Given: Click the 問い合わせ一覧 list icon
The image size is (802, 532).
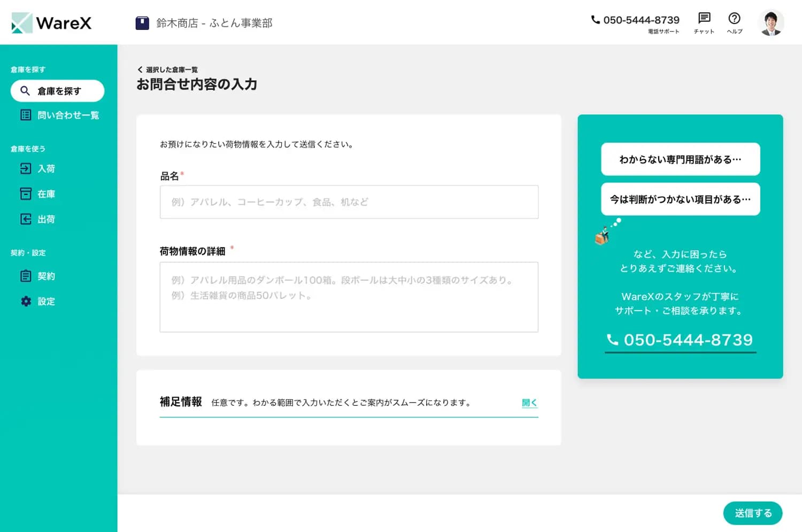Looking at the screenshot, I should point(26,115).
